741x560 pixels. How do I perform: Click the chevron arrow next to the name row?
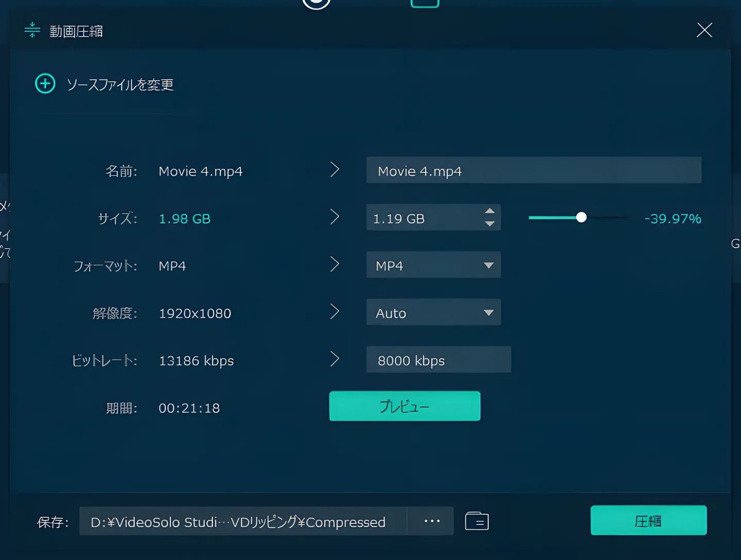(x=335, y=170)
